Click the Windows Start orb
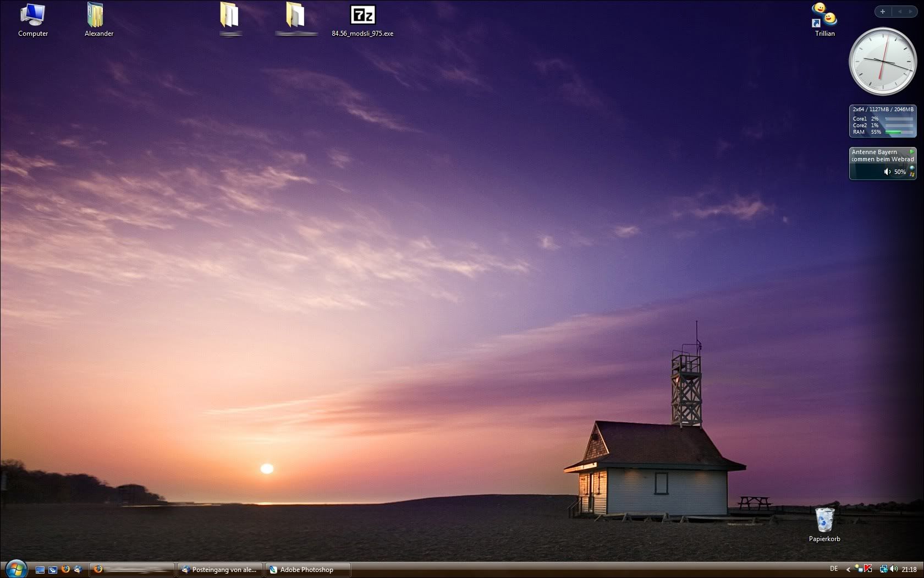 [x=15, y=569]
